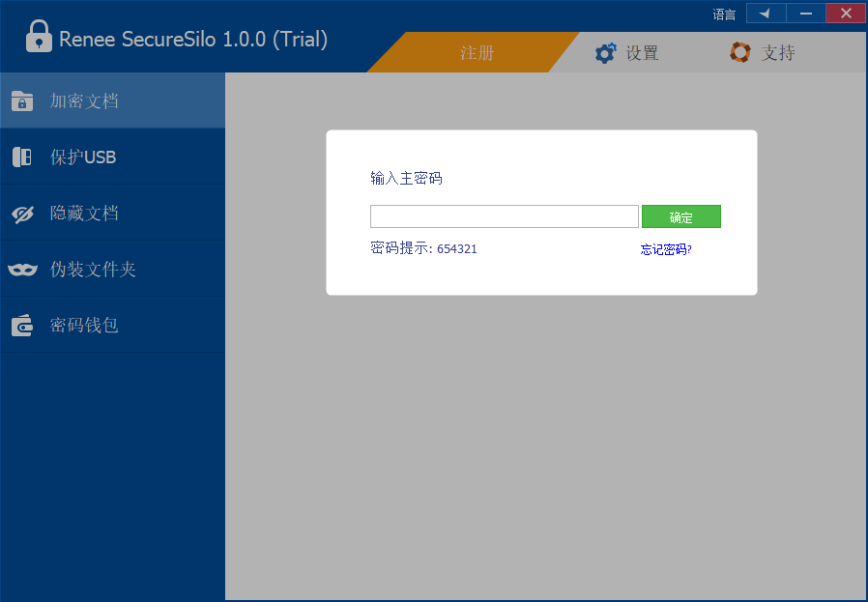
Task: Click the locked folder icon for 加密文档
Action: (22, 101)
